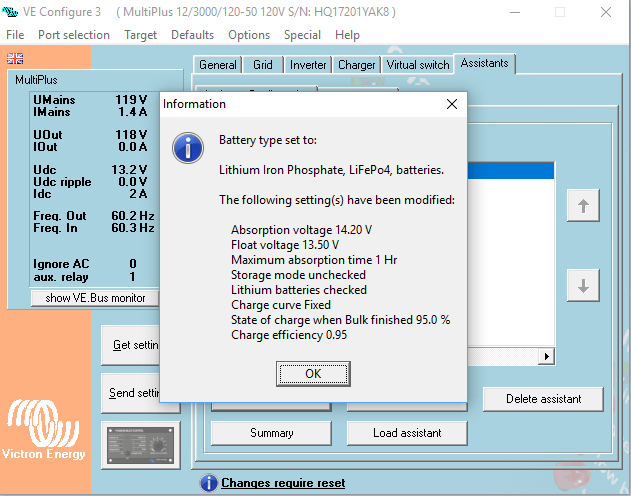This screenshot has height=496, width=631.
Task: Click the 'Charge curve Fixed' line
Action: pyautogui.click(x=281, y=305)
